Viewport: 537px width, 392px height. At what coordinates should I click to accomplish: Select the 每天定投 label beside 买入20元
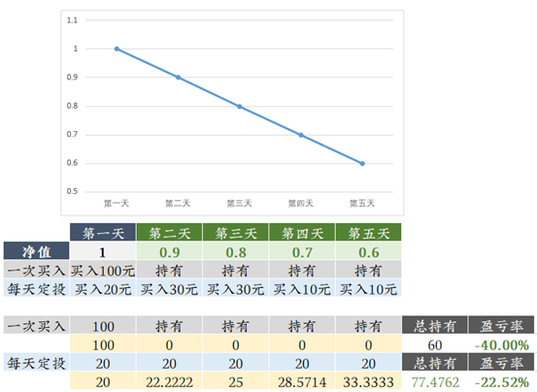[x=36, y=288]
